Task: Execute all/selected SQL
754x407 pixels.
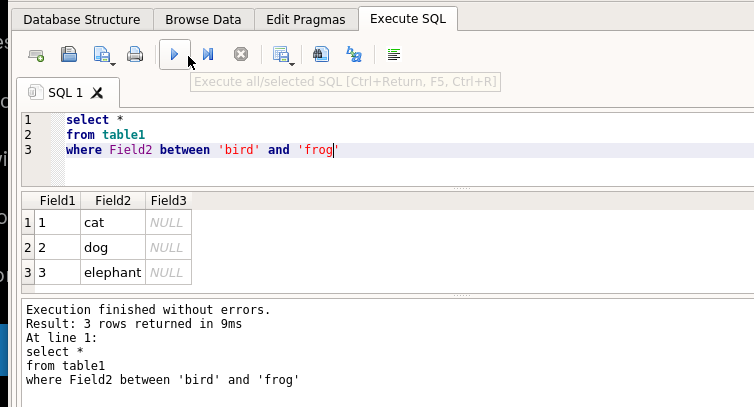Action: tap(175, 54)
